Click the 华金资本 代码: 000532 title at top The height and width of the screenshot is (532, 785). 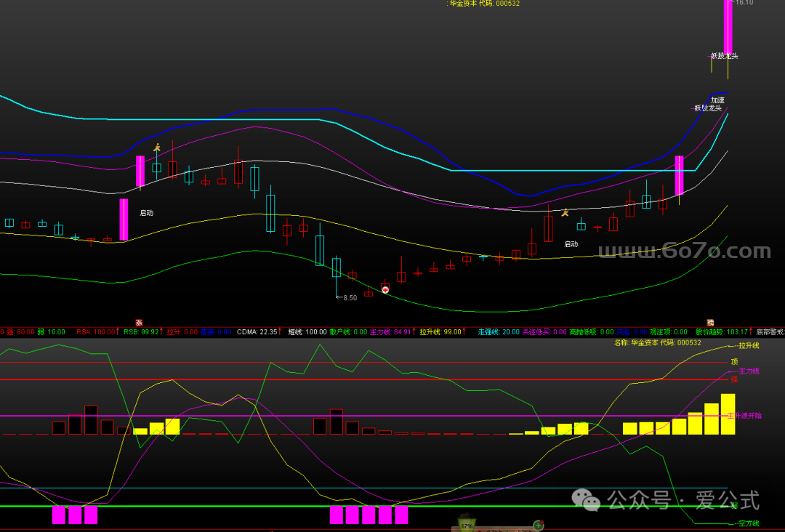pyautogui.click(x=484, y=4)
